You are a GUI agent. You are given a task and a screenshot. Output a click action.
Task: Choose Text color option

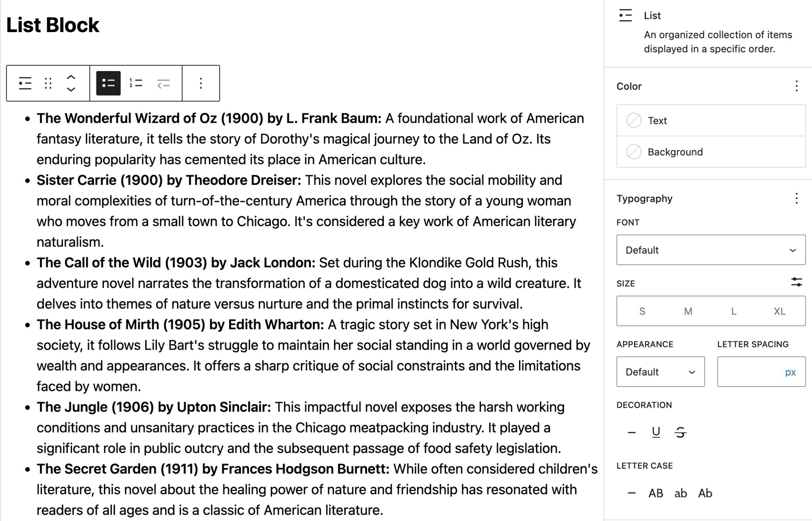point(711,121)
